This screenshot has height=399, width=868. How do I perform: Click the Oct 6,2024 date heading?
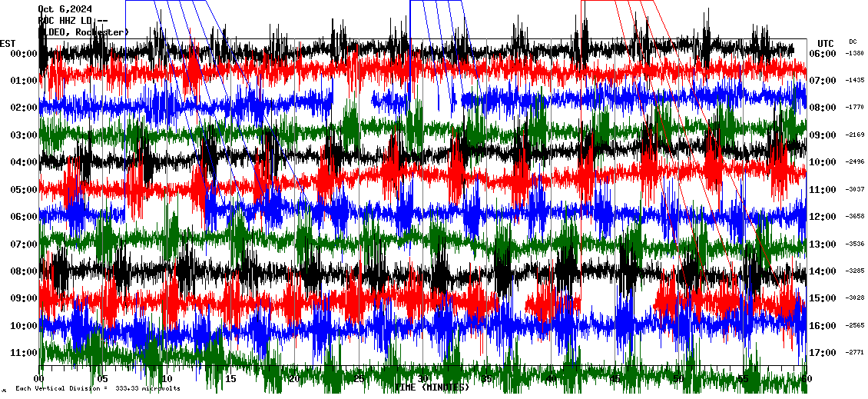[x=65, y=9]
